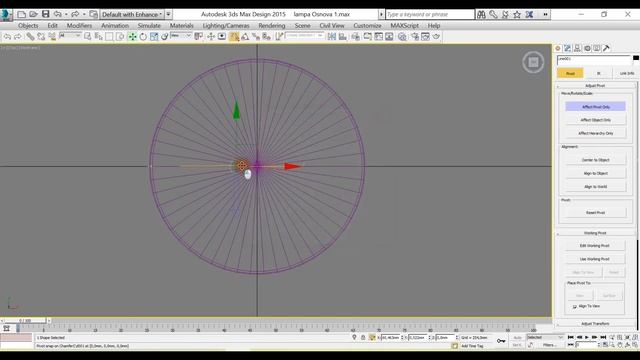Screen dimensions: 640x360
Task: Open the named selection sets dropdown
Action: click(x=304, y=36)
